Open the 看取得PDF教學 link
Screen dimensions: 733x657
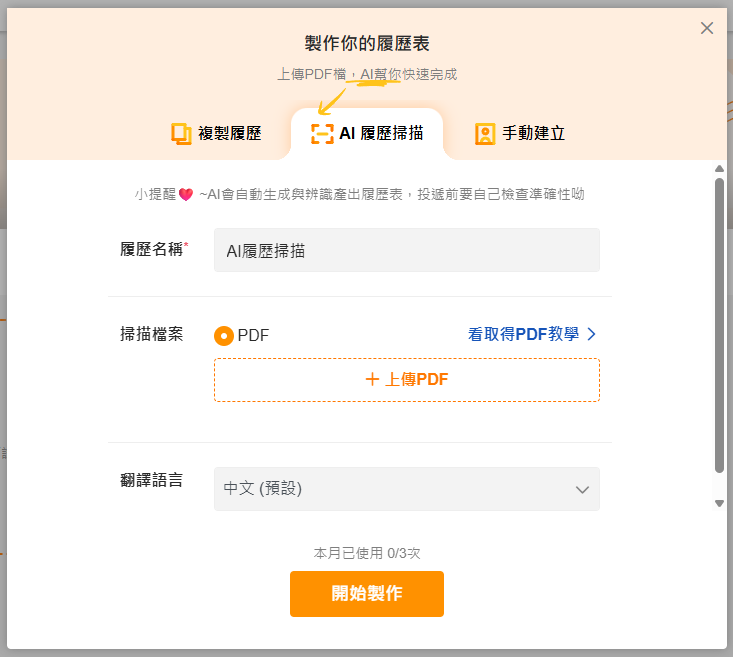523,335
